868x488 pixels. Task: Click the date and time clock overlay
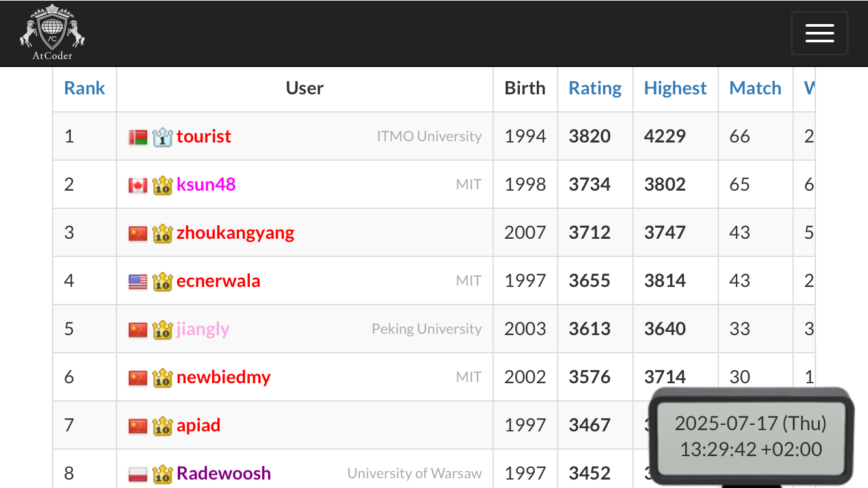751,436
